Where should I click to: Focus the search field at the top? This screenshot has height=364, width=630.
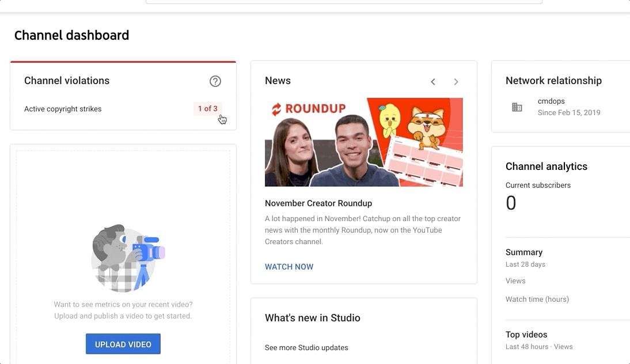[x=344, y=2]
